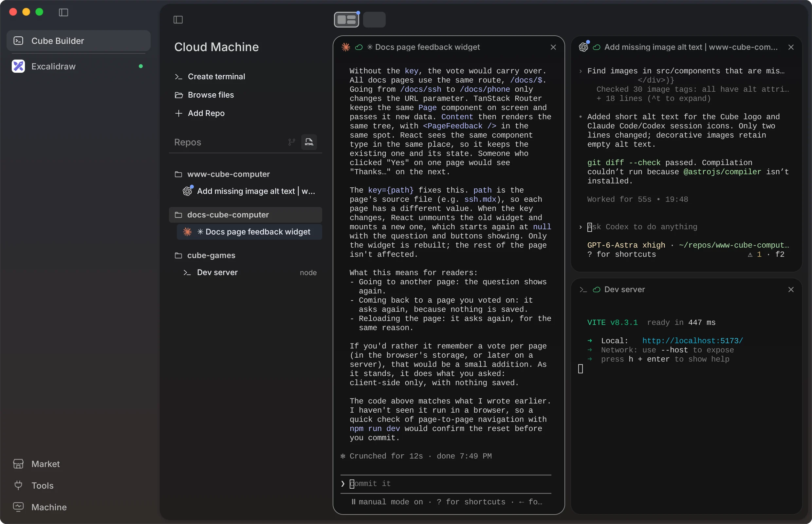This screenshot has height=524, width=812.
Task: Click the HTML file icon beside Repos
Action: [309, 142]
